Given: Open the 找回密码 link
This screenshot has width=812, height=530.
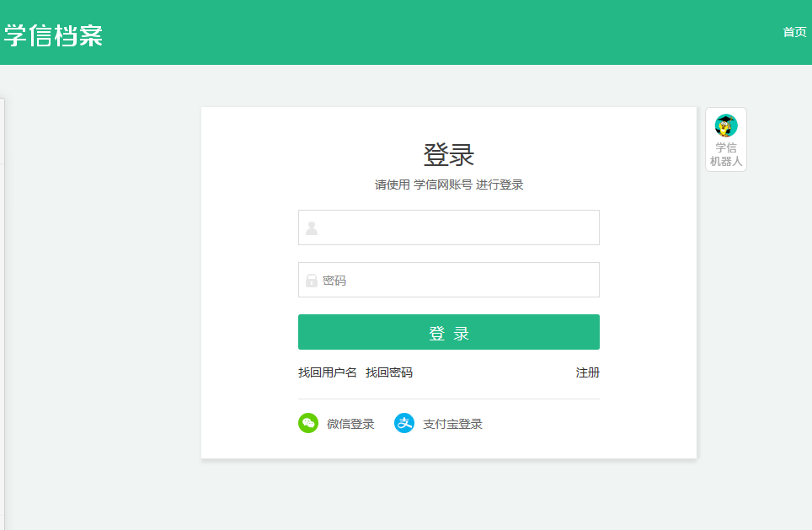Looking at the screenshot, I should click(389, 372).
